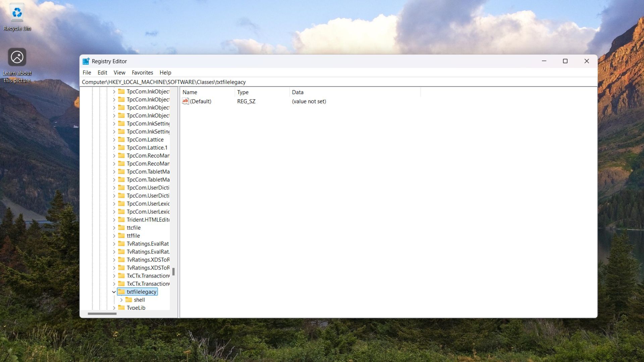Click the txtfilelegacy folder icon

122,292
